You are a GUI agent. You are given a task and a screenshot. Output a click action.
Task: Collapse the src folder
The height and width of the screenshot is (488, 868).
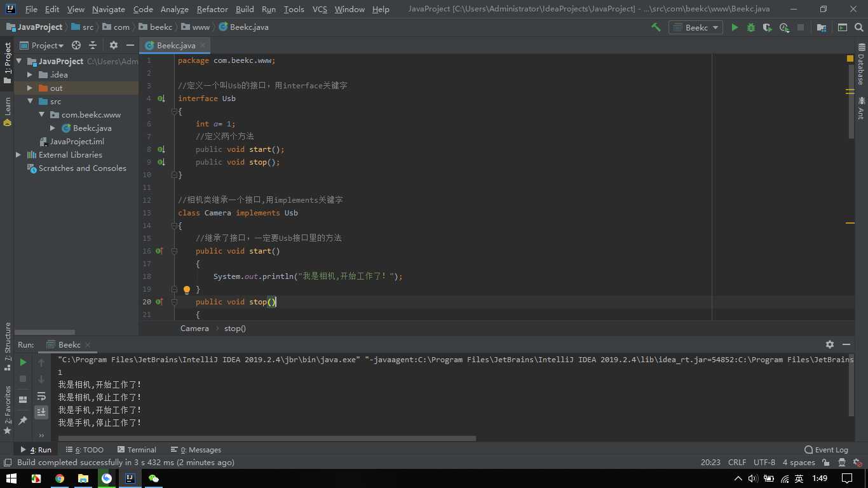click(x=30, y=102)
